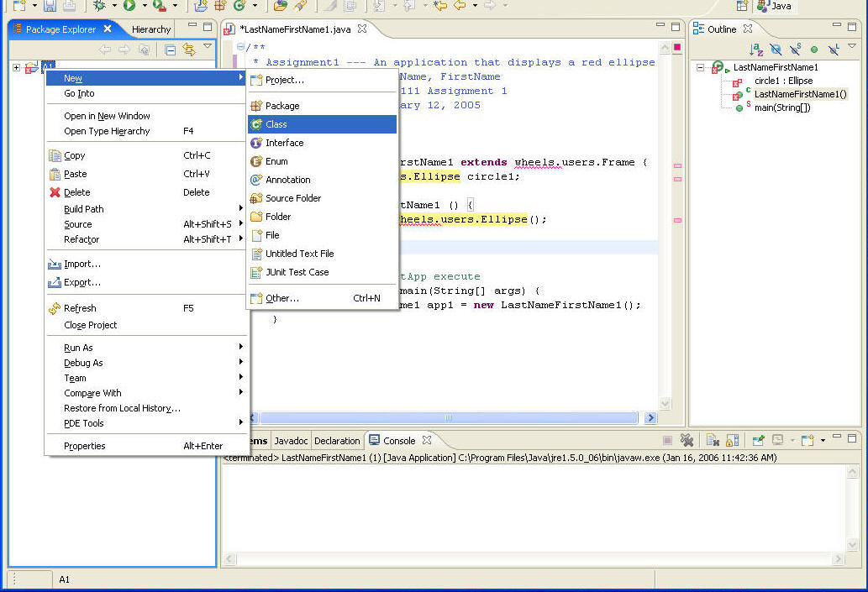Screen dimensions: 868x592
Task: Click the Debug bug icon in toolbar
Action: point(100,6)
